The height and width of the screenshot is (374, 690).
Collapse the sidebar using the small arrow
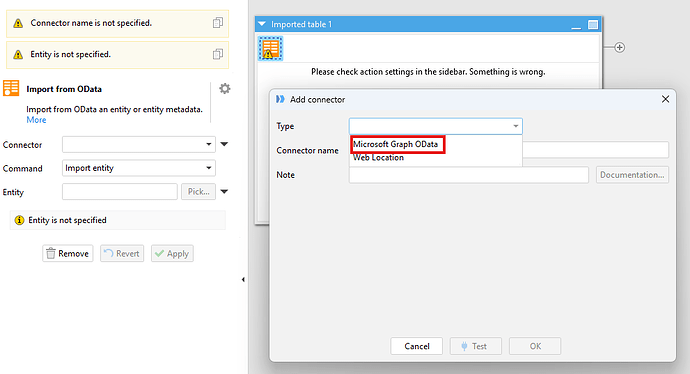click(243, 279)
